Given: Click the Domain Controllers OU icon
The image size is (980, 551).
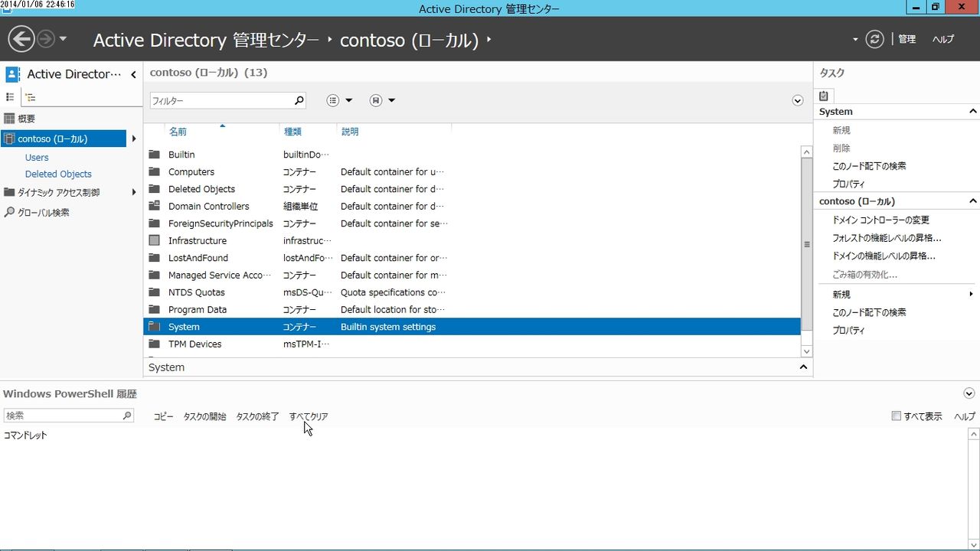Looking at the screenshot, I should coord(154,206).
